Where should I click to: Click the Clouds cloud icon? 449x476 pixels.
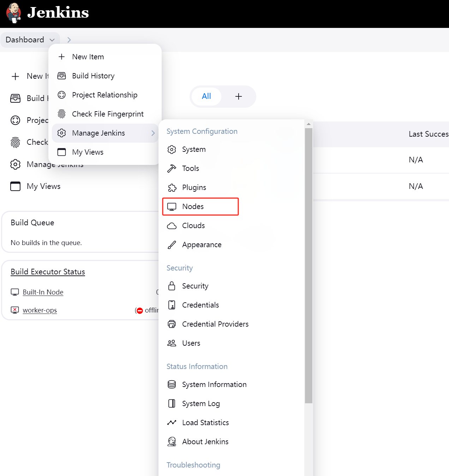click(x=172, y=226)
